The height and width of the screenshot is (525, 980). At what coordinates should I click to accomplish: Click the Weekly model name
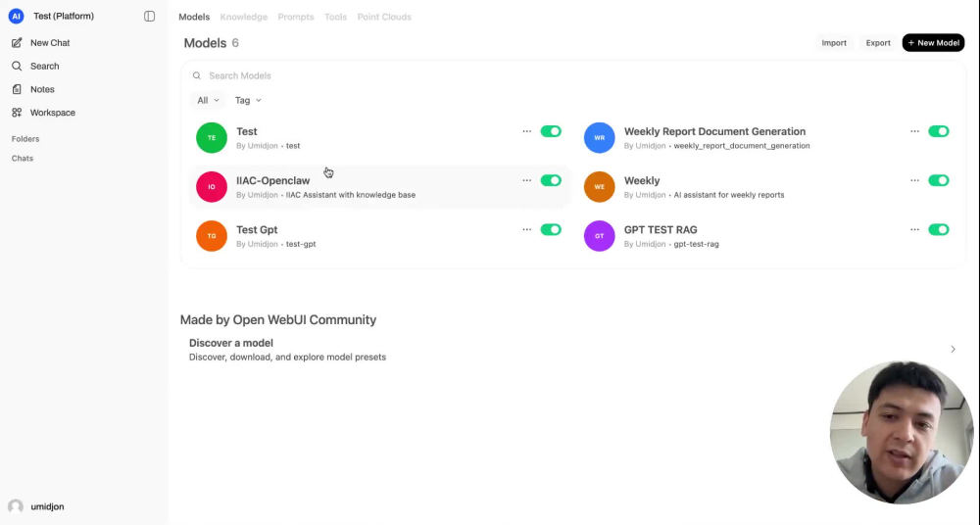coord(642,180)
